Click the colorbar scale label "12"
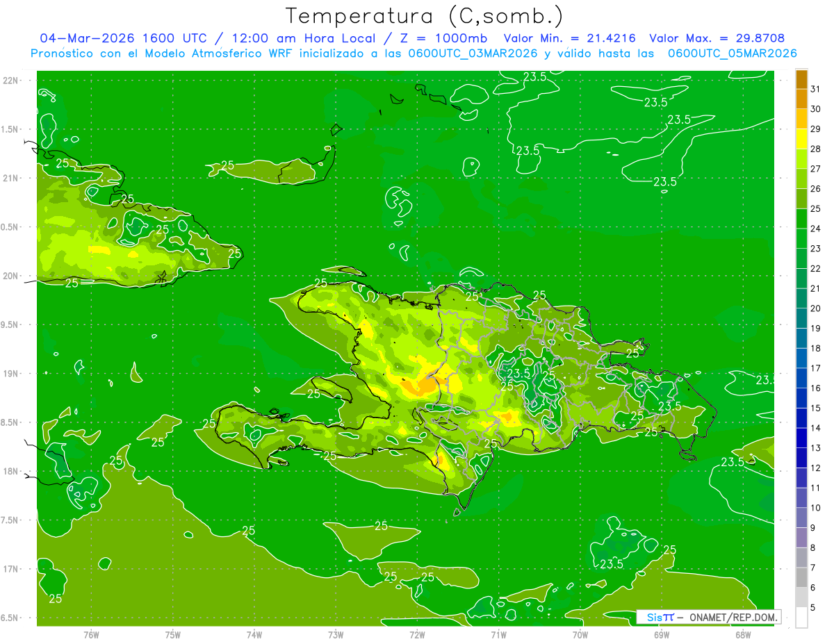 pyautogui.click(x=816, y=468)
